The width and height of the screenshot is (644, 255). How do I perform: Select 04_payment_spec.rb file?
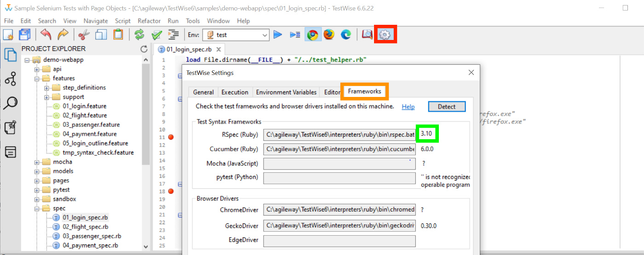[x=90, y=245]
